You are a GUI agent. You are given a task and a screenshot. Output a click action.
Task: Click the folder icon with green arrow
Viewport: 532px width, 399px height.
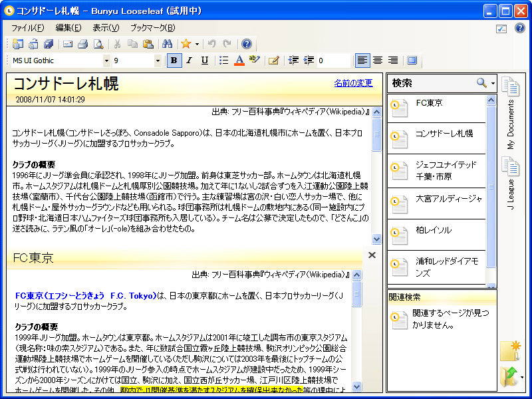[509, 377]
